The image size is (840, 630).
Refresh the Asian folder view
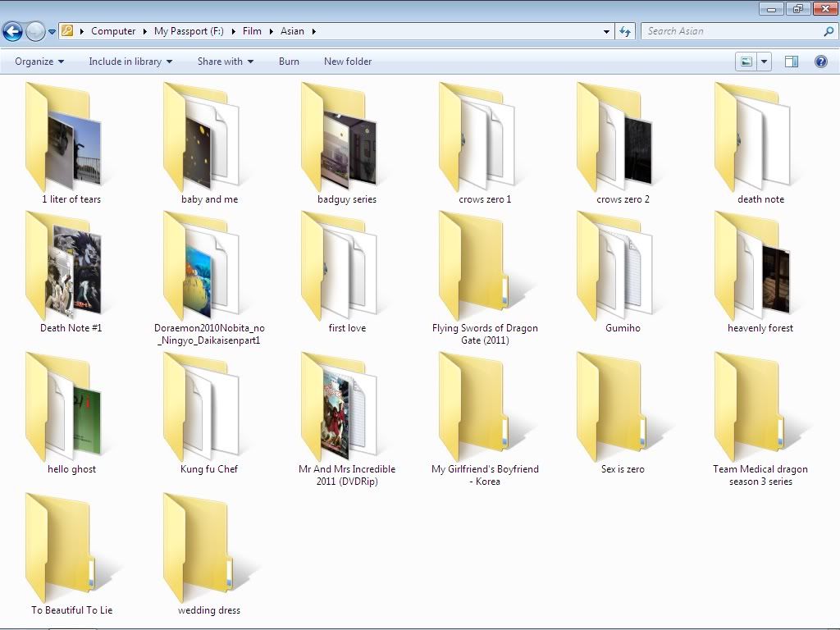[624, 32]
